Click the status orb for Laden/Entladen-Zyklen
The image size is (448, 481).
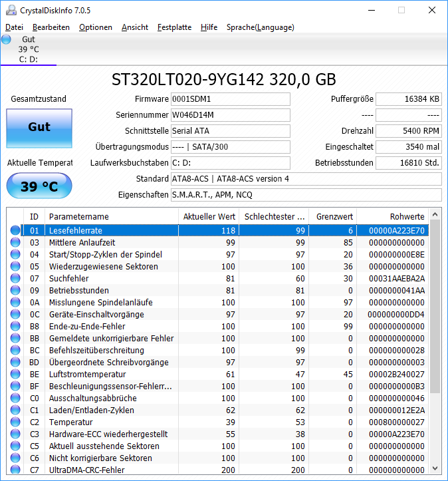click(x=15, y=410)
